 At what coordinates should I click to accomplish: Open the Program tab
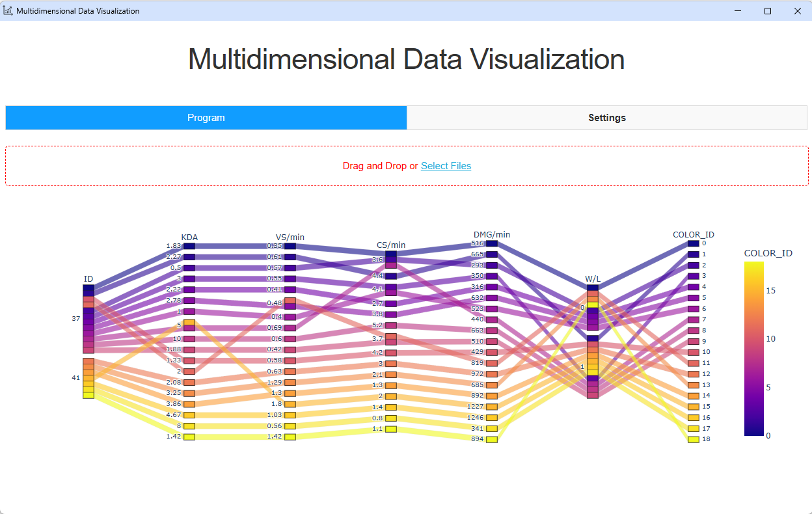tap(206, 118)
